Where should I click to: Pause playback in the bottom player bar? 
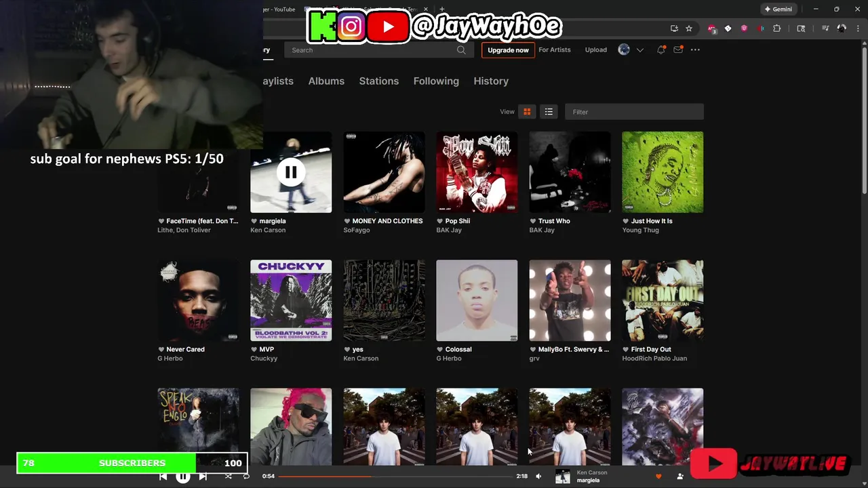(182, 476)
